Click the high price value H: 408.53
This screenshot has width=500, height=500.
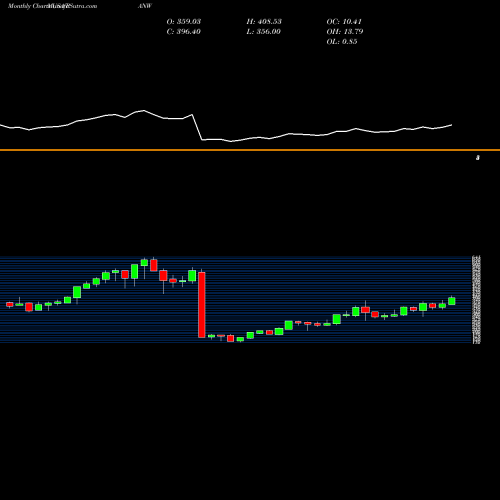264,22
